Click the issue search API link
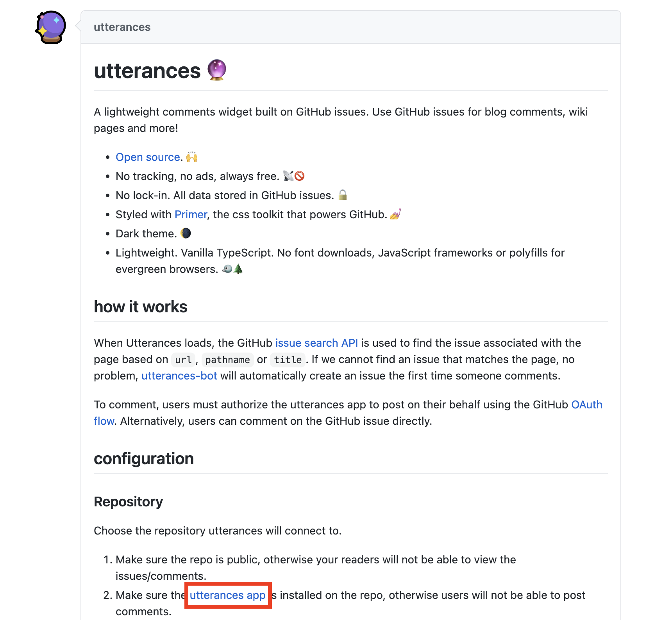The width and height of the screenshot is (672, 620). tap(316, 343)
